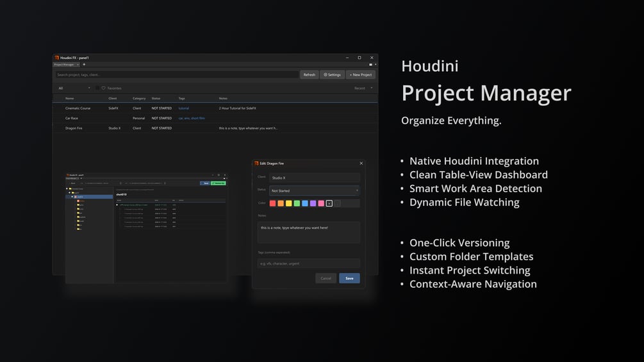
Task: Click the Tags comma separated input field
Action: [308, 263]
